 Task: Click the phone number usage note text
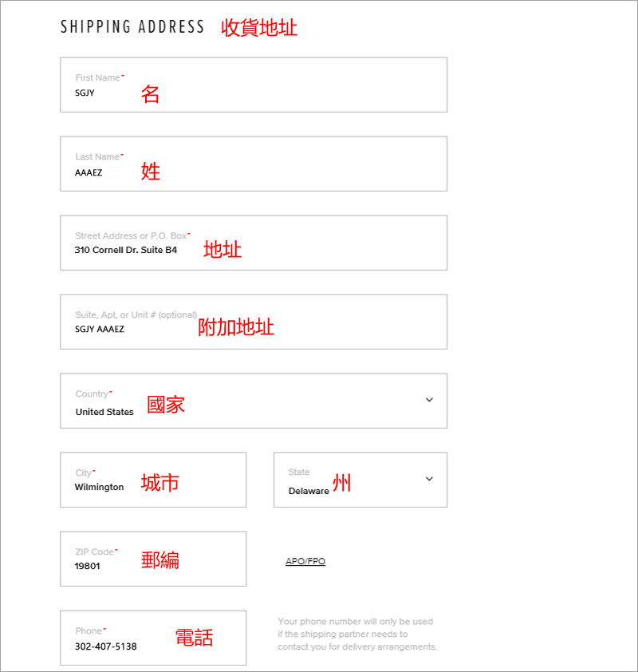tap(357, 634)
